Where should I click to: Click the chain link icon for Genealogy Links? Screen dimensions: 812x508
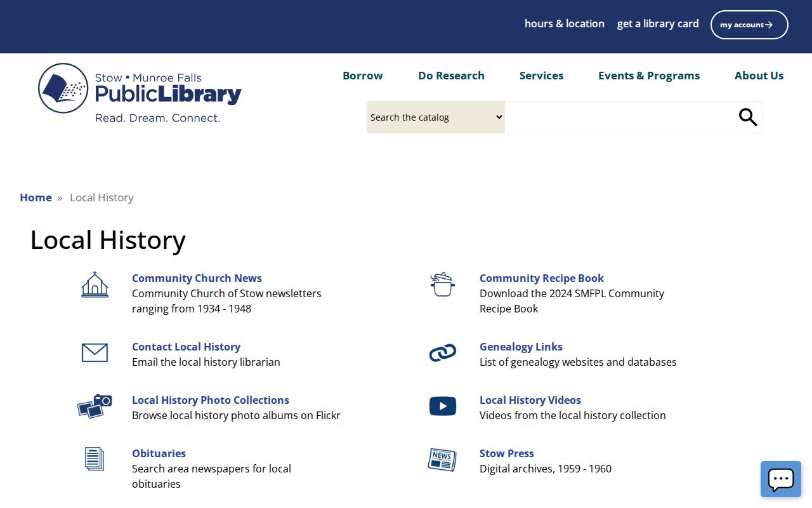[442, 352]
